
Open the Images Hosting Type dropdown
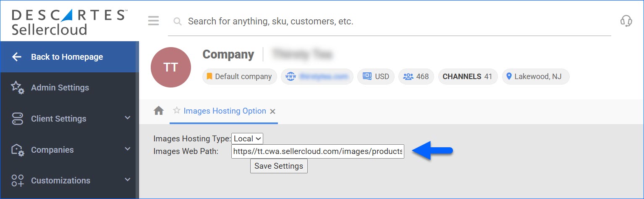[247, 138]
